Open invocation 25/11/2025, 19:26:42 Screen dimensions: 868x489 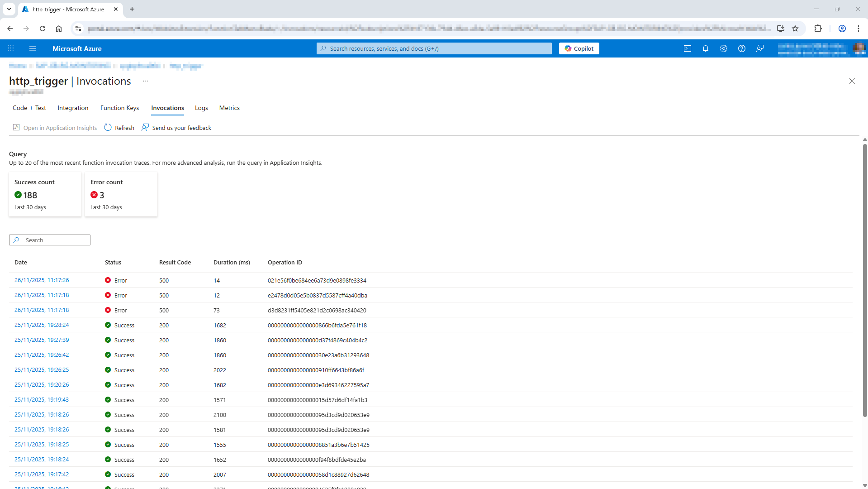point(42,355)
